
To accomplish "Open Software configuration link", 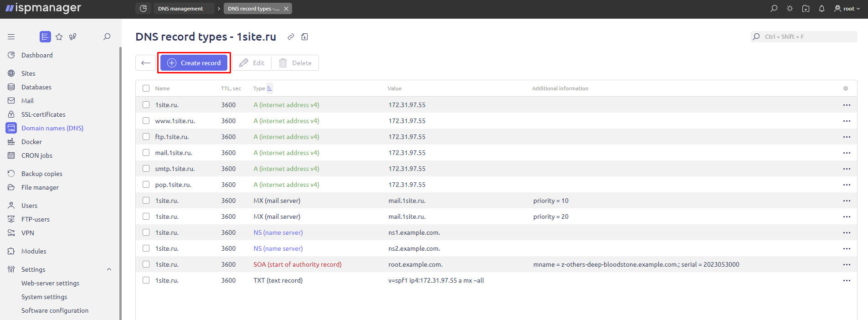I will click(55, 310).
